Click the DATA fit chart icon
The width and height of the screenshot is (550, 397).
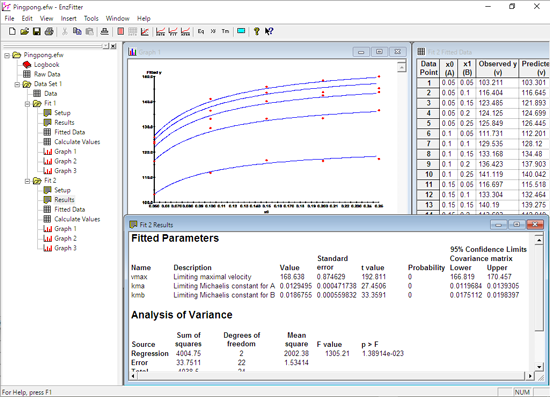click(x=160, y=32)
